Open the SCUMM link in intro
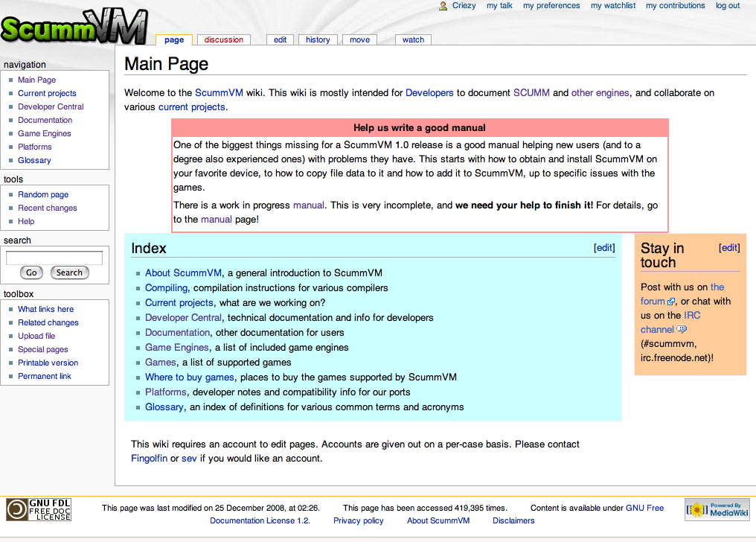This screenshot has width=756, height=542. pos(531,93)
